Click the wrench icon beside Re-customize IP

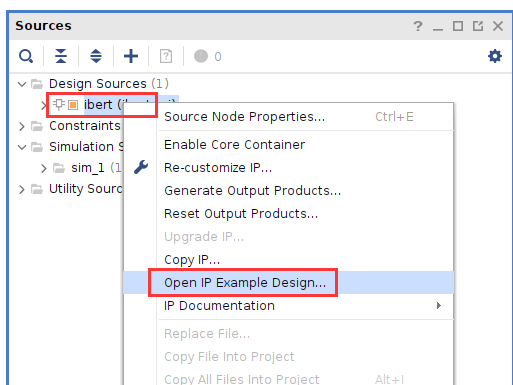[141, 167]
